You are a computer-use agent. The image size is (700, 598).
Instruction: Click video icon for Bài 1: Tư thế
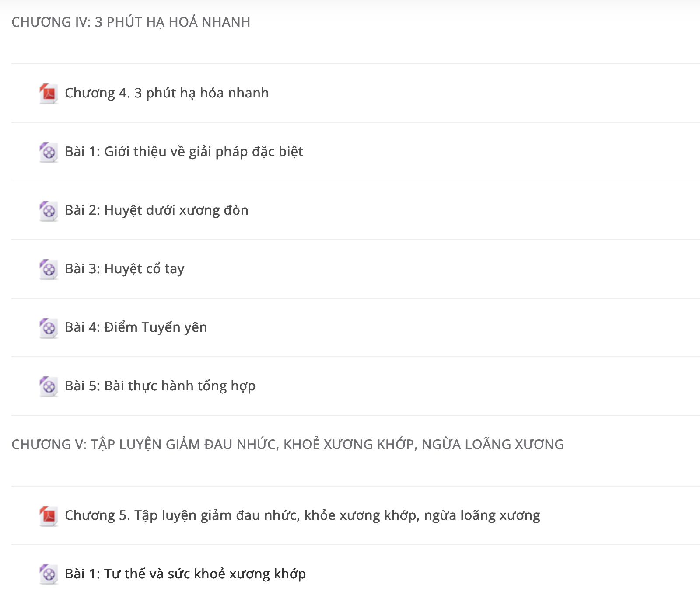point(49,574)
